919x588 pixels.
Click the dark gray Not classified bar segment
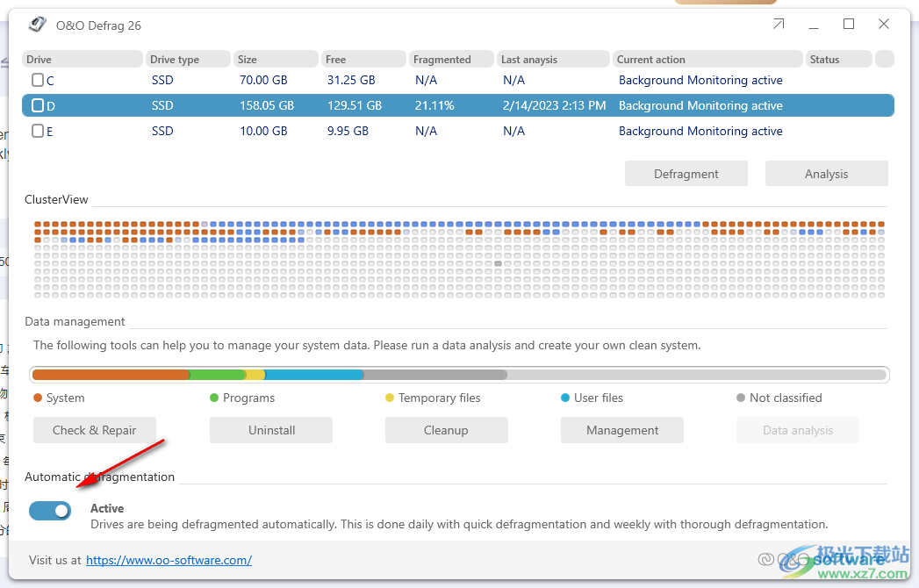click(x=435, y=375)
